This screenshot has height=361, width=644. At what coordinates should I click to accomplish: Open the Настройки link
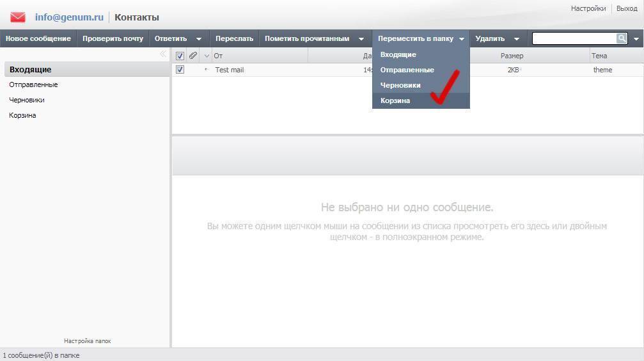[x=588, y=8]
